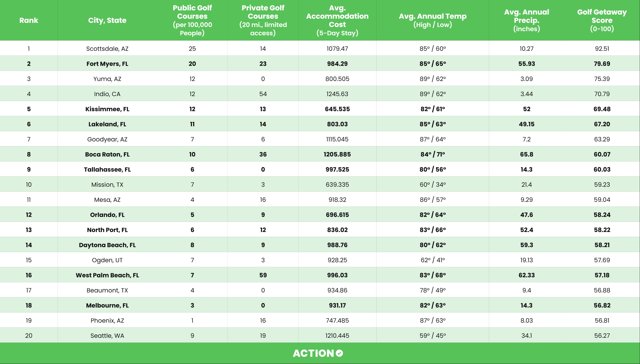Viewport: 640px width, 364px height.
Task: Click the Public Golf Courses column header
Action: tap(192, 20)
